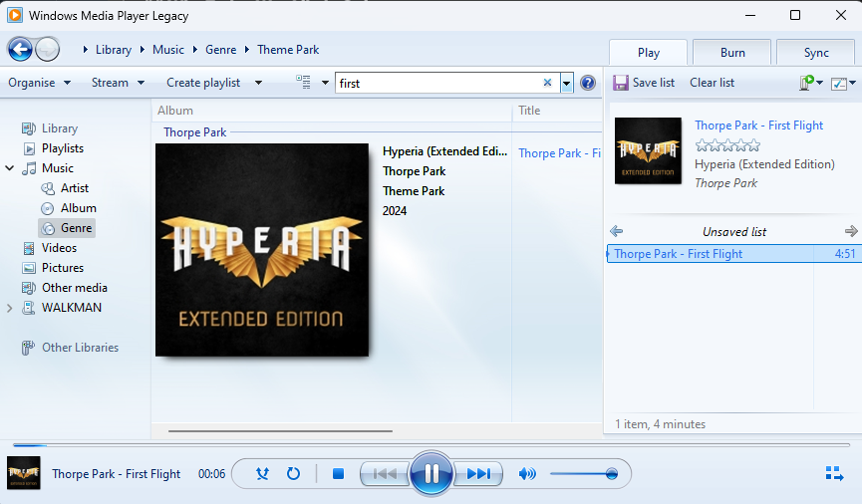862x504 pixels.
Task: Open the view options icon
Action: pos(303,83)
